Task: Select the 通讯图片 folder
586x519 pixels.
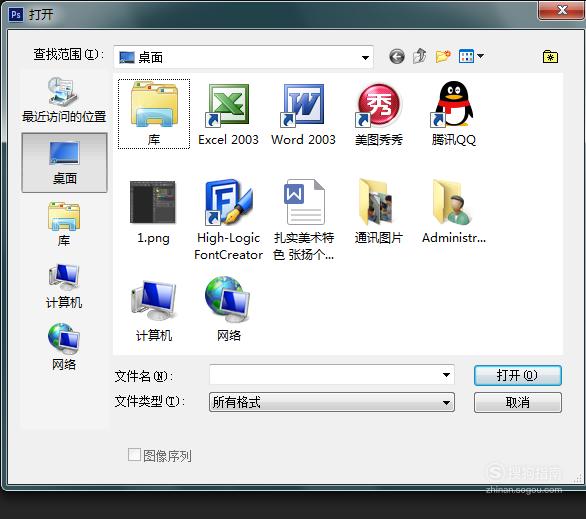Action: pos(378,211)
